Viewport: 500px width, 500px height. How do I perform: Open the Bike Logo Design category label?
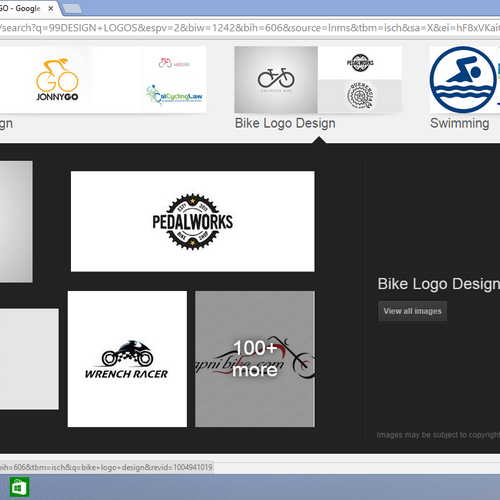point(285,123)
